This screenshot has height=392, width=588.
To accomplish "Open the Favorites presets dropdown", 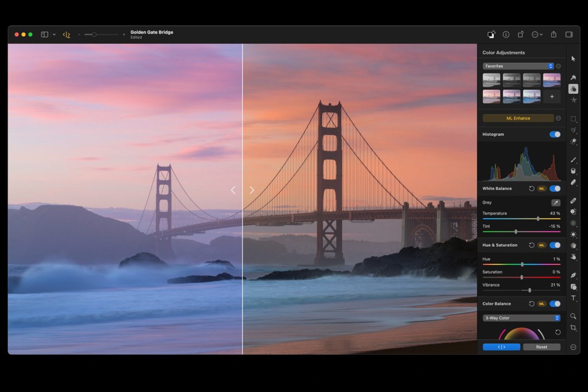I will click(x=519, y=66).
